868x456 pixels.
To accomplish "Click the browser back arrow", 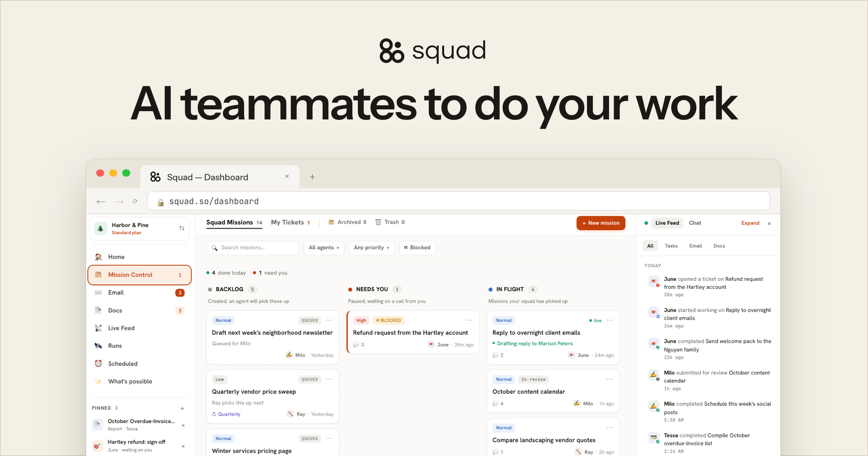I will (101, 201).
